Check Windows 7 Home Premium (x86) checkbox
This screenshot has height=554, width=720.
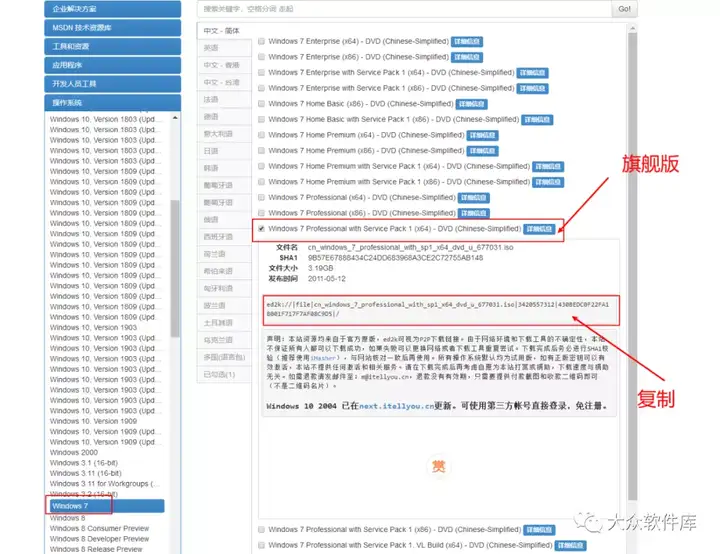[261, 151]
